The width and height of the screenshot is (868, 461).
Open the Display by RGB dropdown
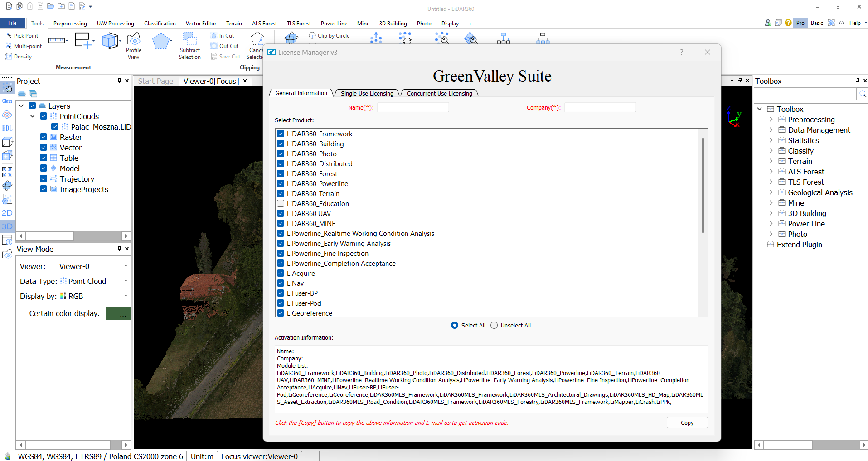pyautogui.click(x=93, y=296)
